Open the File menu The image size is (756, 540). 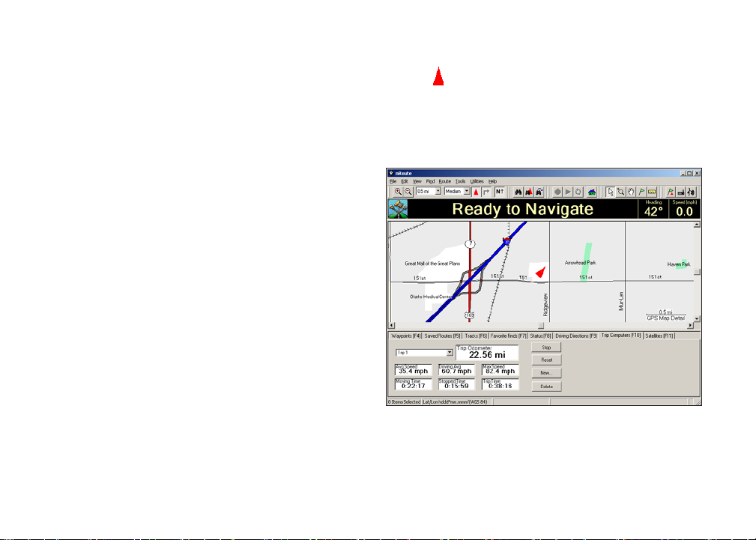pos(393,181)
